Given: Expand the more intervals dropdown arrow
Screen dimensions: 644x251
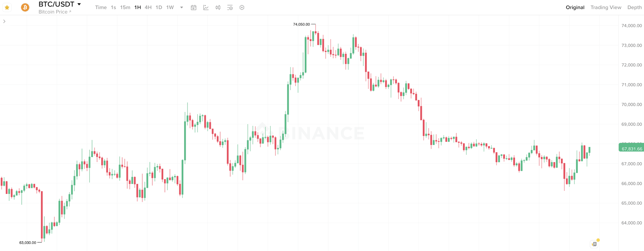Looking at the screenshot, I should tap(181, 7).
